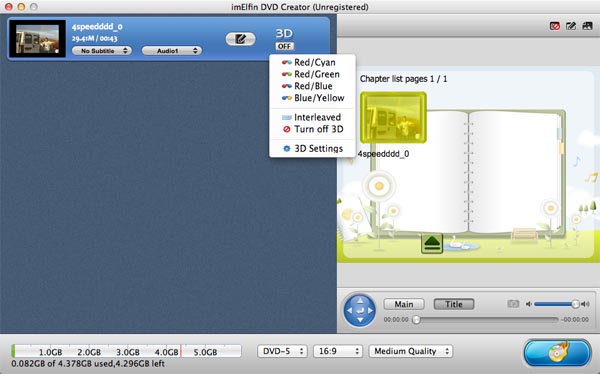The width and height of the screenshot is (600, 374).
Task: Select Red/Blue 3D mode
Action: click(312, 86)
